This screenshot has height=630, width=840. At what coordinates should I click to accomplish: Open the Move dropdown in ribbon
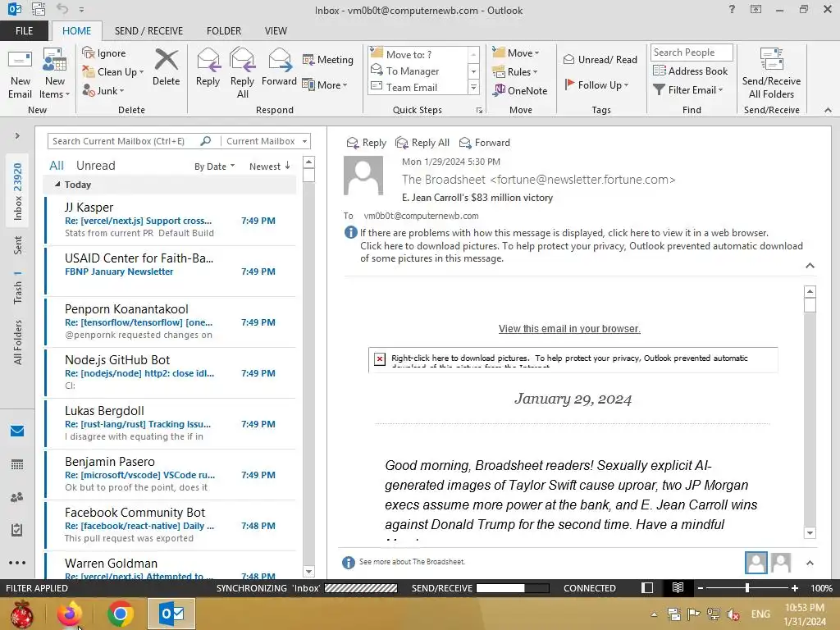coord(516,53)
